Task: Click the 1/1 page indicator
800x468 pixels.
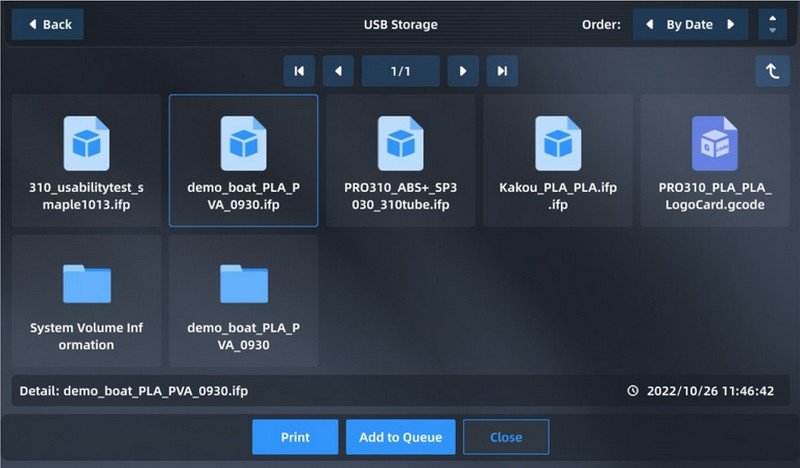Action: coord(401,71)
